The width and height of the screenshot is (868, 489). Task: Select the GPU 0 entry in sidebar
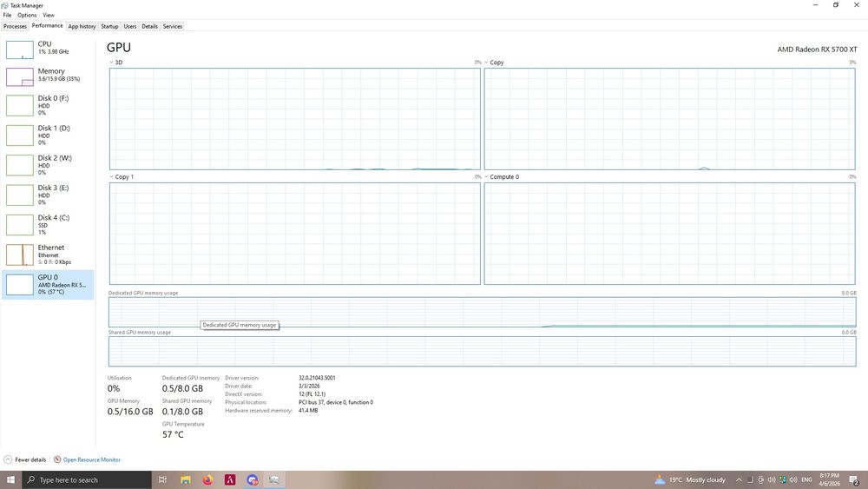(48, 285)
